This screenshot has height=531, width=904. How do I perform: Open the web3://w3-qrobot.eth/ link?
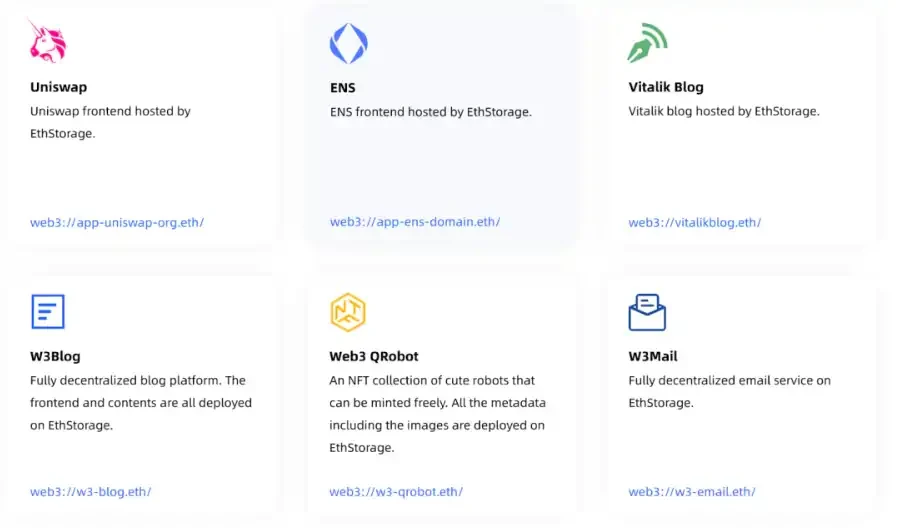pyautogui.click(x=396, y=491)
